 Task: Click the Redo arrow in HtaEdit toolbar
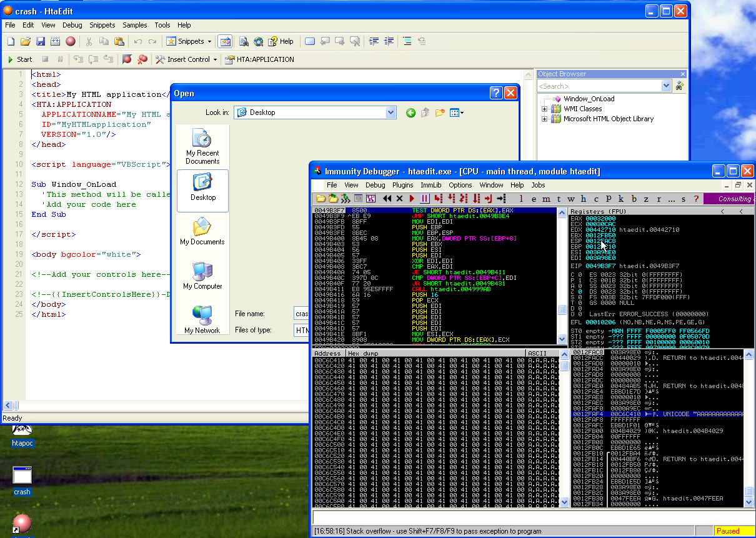pos(153,41)
